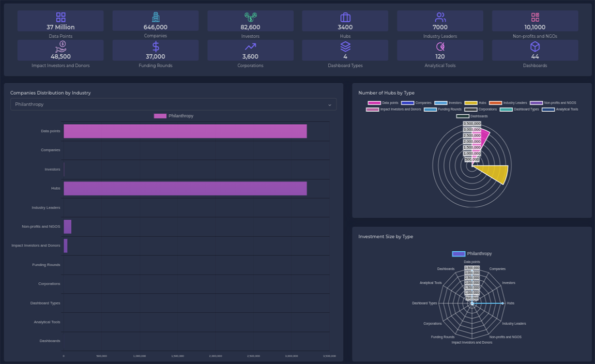The height and width of the screenshot is (364, 595).
Task: Open the Philanthropy industry dropdown
Action: 173,104
